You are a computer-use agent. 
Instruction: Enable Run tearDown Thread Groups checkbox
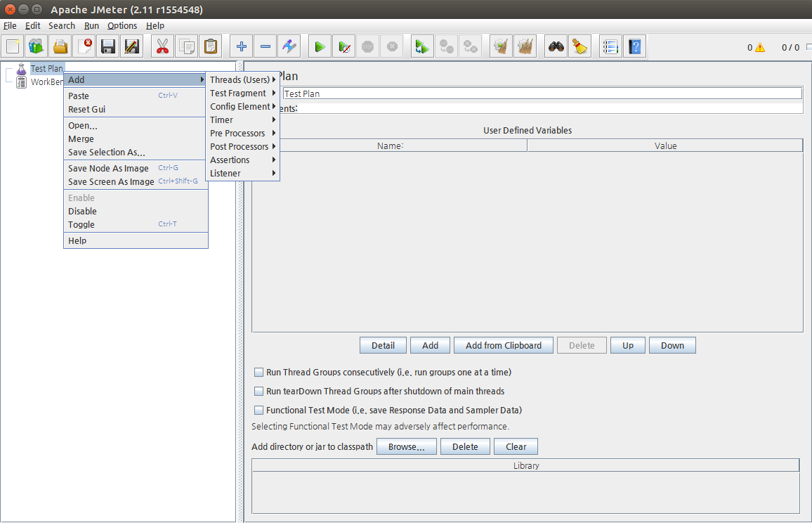click(259, 391)
